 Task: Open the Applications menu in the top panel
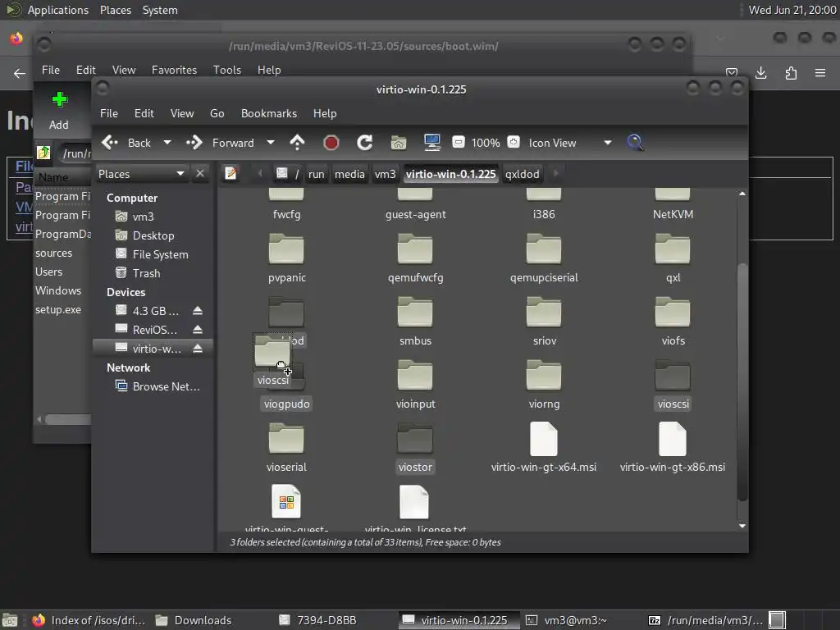[58, 10]
